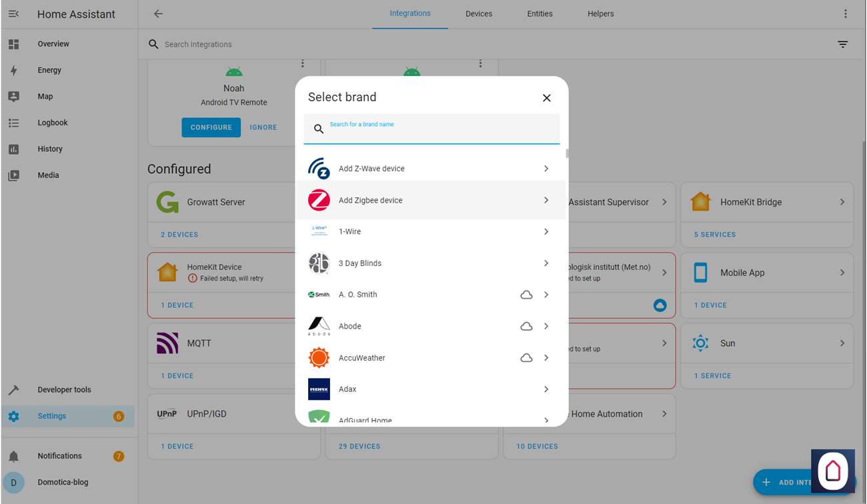Ignore the Noah Android TV Remote
This screenshot has height=504, width=867.
point(263,127)
